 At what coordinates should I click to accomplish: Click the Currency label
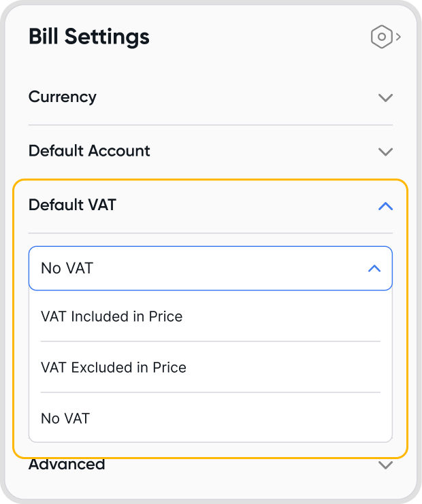point(63,97)
